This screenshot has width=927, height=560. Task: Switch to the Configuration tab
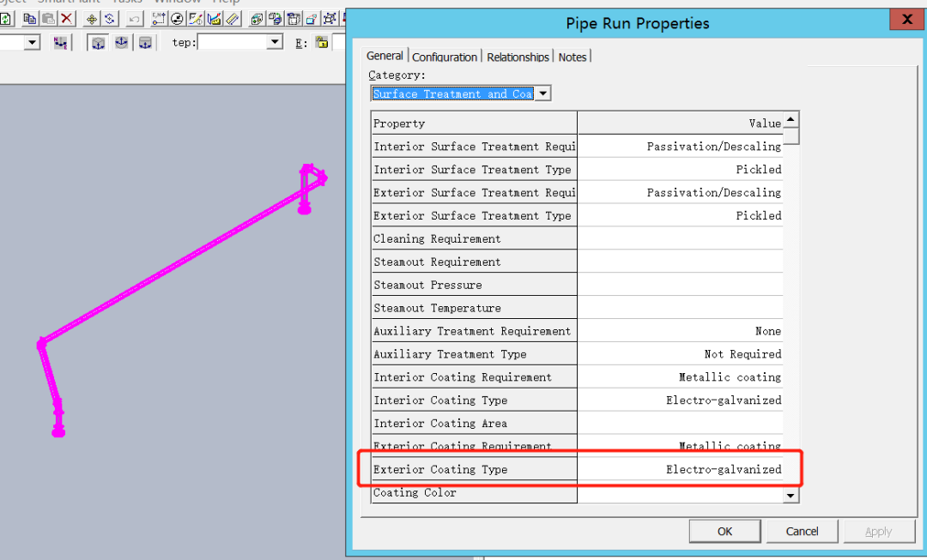pos(445,57)
